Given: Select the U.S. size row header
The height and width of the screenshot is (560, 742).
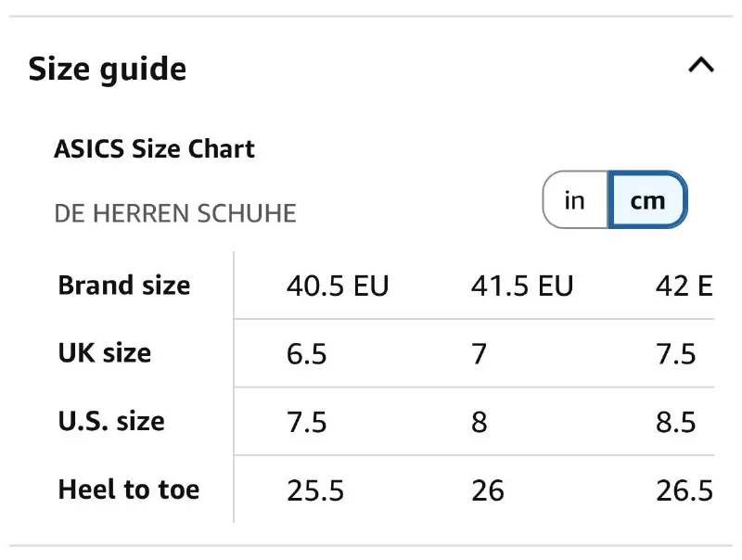Looking at the screenshot, I should (x=110, y=421).
